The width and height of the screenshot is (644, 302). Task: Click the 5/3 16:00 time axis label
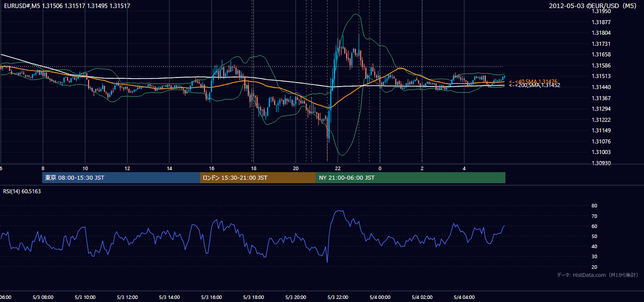pyautogui.click(x=212, y=297)
